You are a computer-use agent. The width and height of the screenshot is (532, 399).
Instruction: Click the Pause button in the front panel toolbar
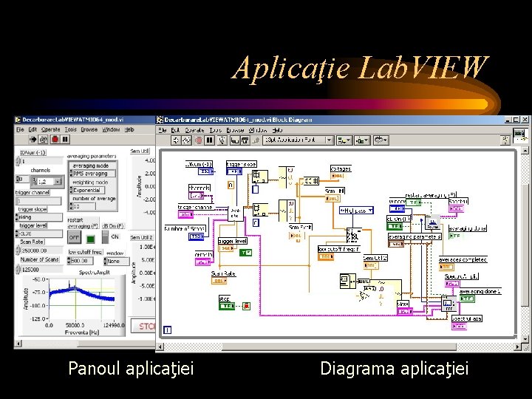tap(65, 139)
